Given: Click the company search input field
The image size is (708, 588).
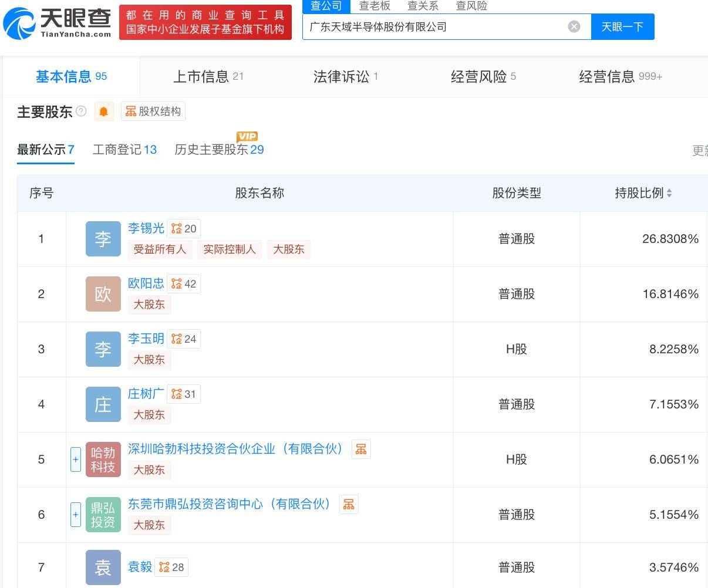Looking at the screenshot, I should [x=434, y=27].
